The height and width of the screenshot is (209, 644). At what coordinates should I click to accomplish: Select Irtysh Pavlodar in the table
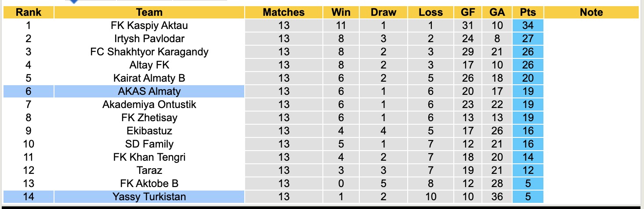click(149, 39)
